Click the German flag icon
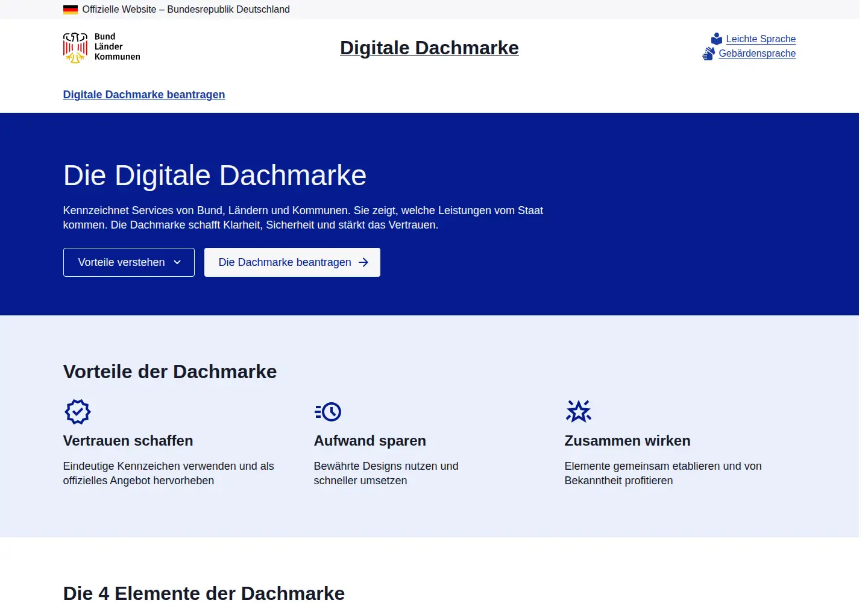Viewport: 868px width, 603px height. point(71,10)
